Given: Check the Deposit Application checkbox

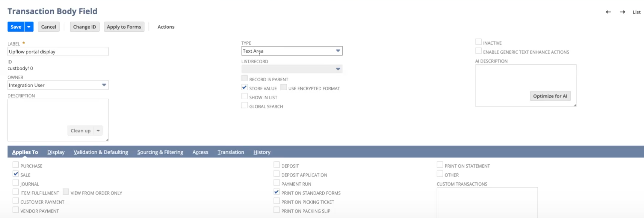Looking at the screenshot, I should [x=277, y=174].
